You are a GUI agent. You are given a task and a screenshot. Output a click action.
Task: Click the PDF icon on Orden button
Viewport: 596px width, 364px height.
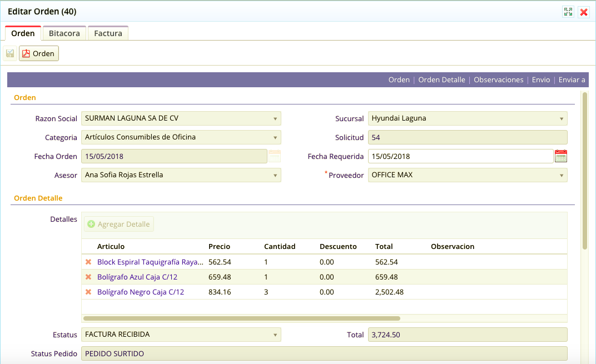click(x=26, y=53)
